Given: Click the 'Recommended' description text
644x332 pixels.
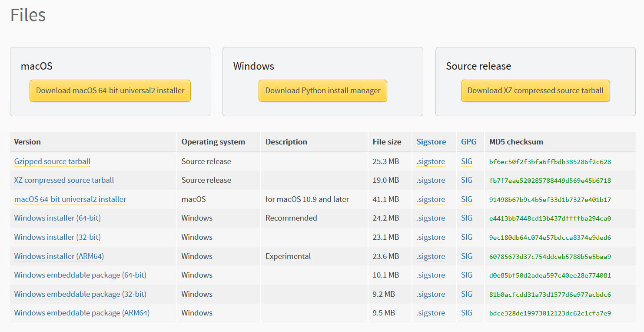Looking at the screenshot, I should tap(291, 218).
